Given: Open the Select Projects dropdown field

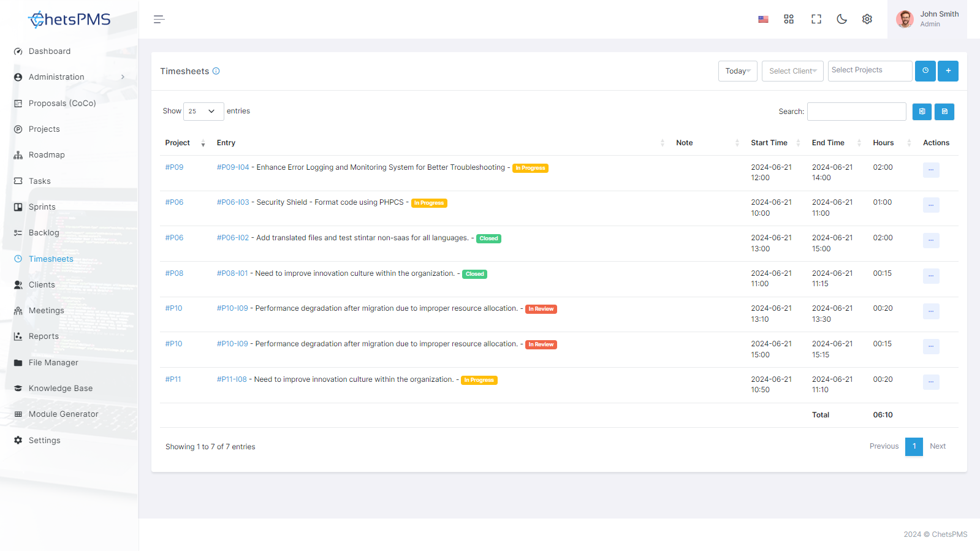Looking at the screenshot, I should [x=870, y=71].
